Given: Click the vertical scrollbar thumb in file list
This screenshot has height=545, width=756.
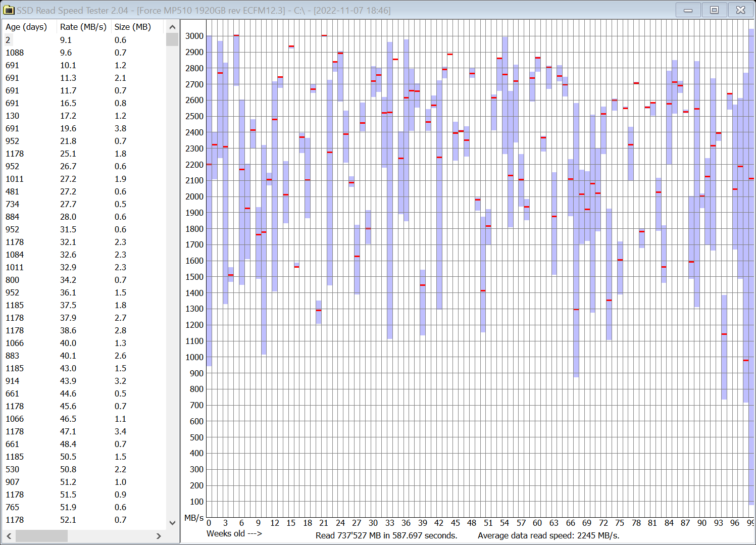Looking at the screenshot, I should [172, 39].
